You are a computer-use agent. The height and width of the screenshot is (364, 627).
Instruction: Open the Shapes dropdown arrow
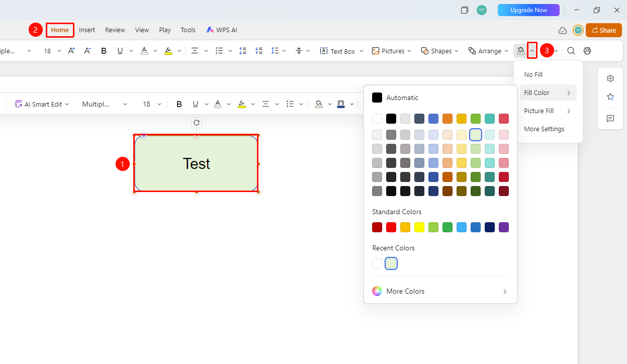457,51
